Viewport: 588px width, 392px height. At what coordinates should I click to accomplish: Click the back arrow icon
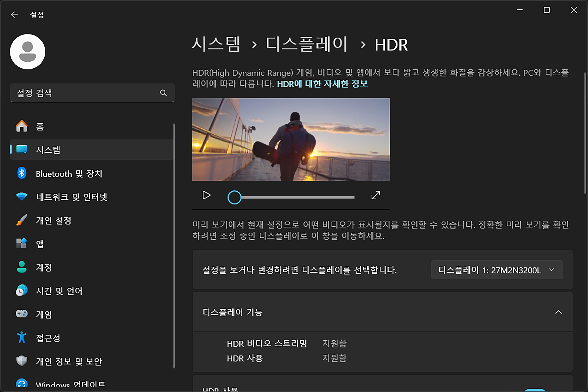(x=15, y=15)
